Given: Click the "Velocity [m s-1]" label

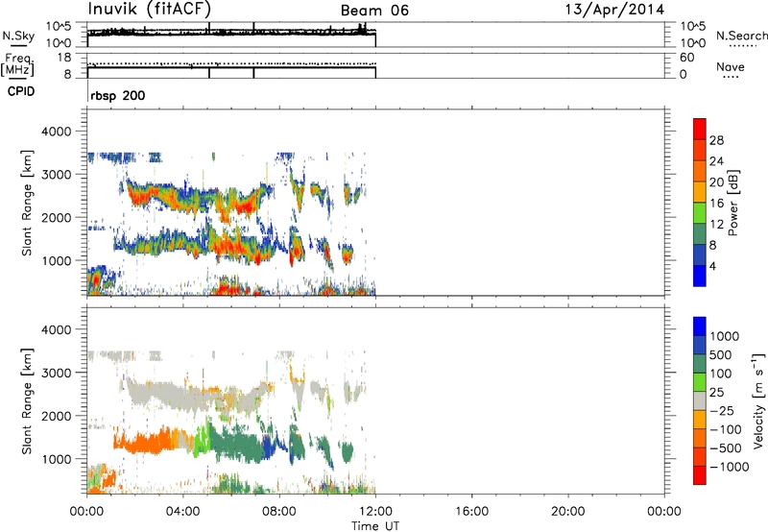Looking at the screenshot, I should click(x=758, y=400).
